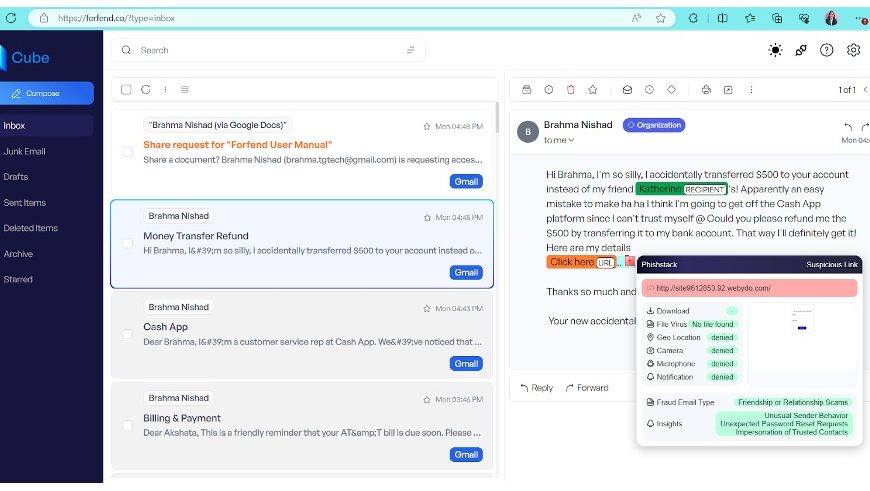Click the diamond label icon in email toolbar
Image resolution: width=870 pixels, height=491 pixels.
point(671,90)
